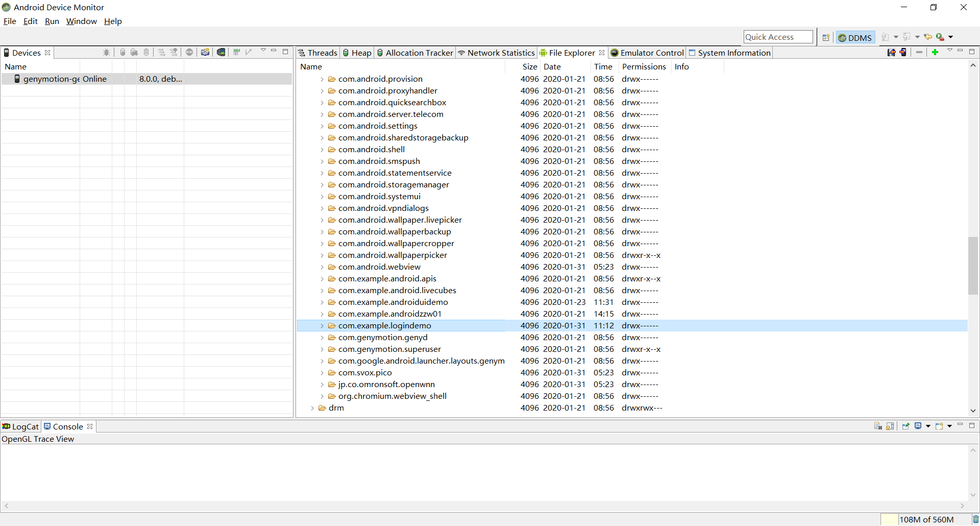980x526 pixels.
Task: Click the File Explorer vertical scrollbar thumb
Action: [x=973, y=266]
